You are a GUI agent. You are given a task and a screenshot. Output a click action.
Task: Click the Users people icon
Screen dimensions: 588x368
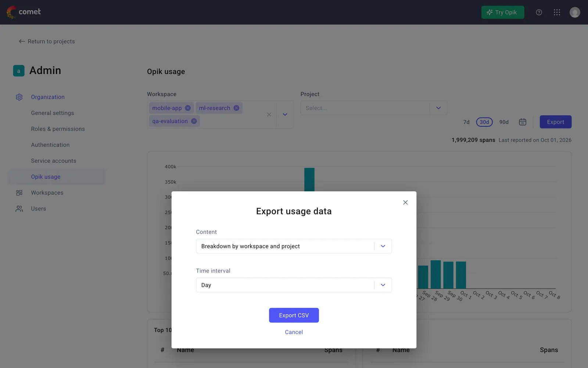point(19,209)
